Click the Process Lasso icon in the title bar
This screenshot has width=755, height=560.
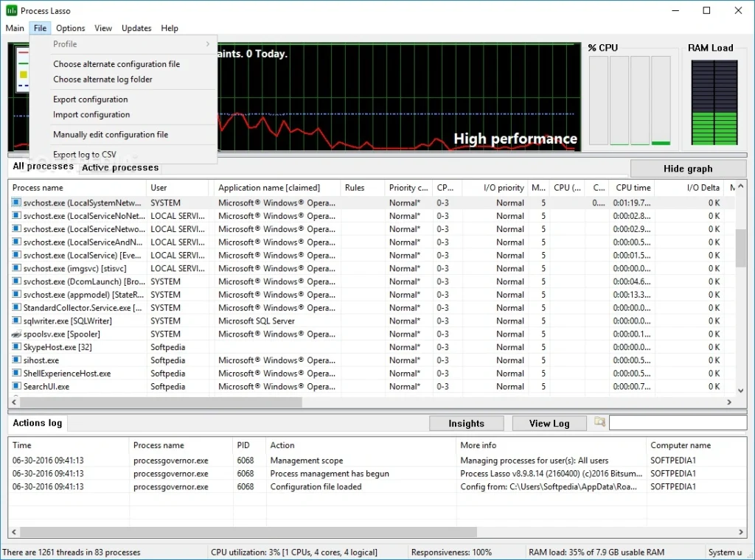tap(10, 10)
